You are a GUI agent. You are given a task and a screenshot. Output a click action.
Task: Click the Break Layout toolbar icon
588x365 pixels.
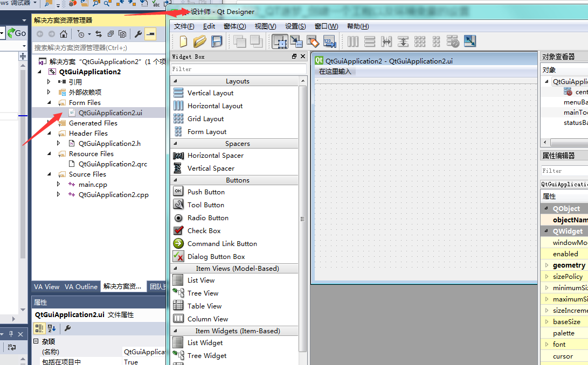pyautogui.click(x=453, y=41)
